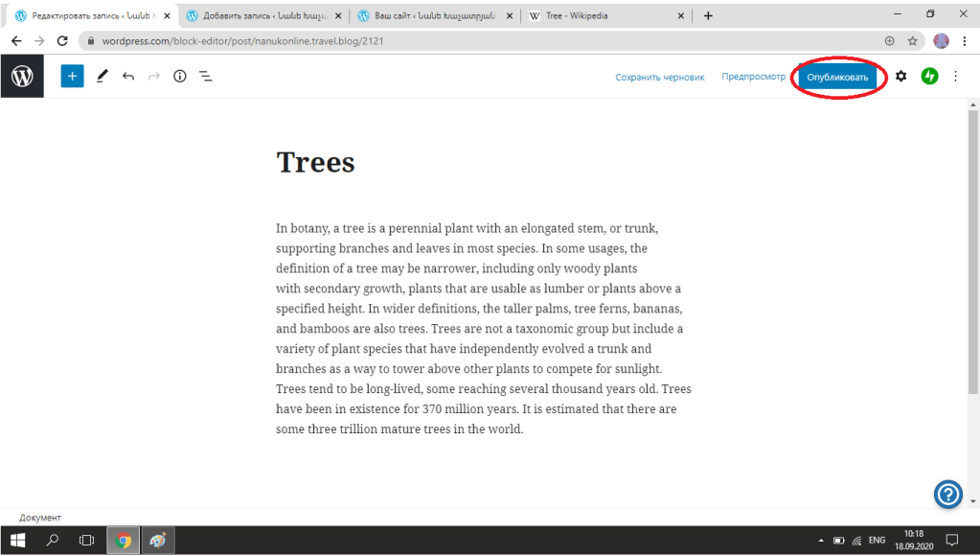This screenshot has height=556, width=980.
Task: Click the Предпросмотр preview link
Action: click(x=753, y=77)
